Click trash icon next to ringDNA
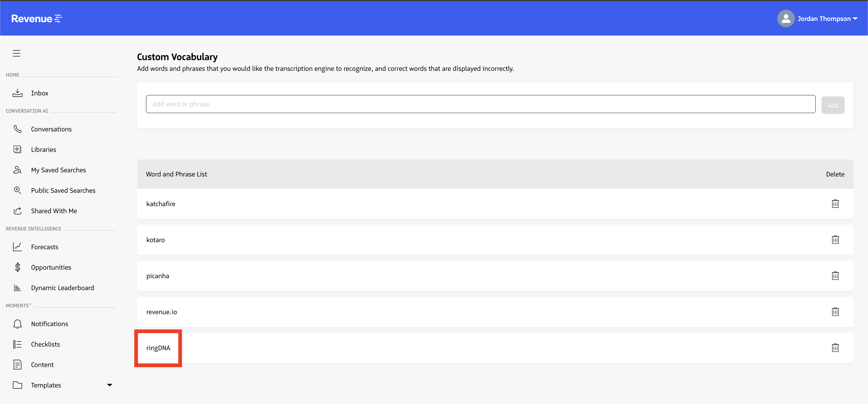 (x=835, y=348)
